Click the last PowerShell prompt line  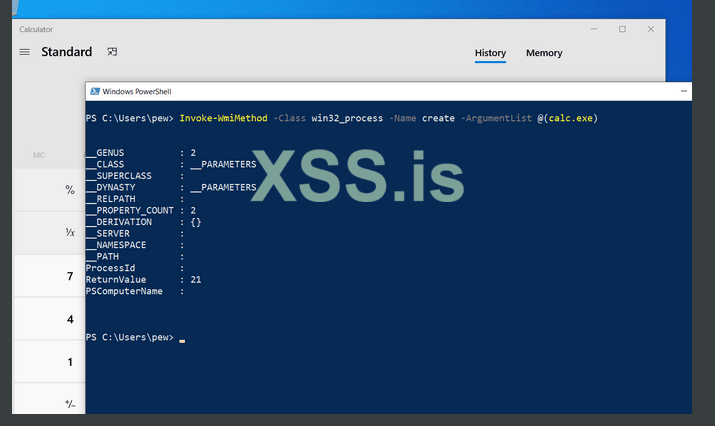click(135, 338)
